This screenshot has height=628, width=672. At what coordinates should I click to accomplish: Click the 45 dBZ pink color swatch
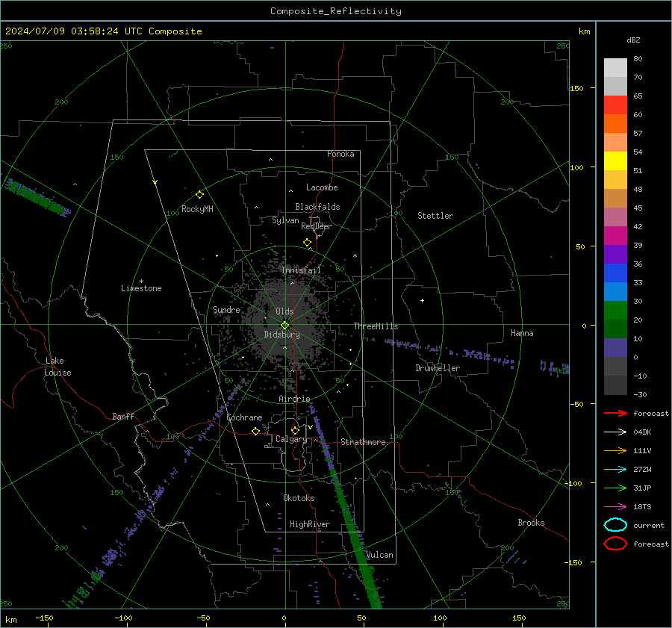click(615, 217)
